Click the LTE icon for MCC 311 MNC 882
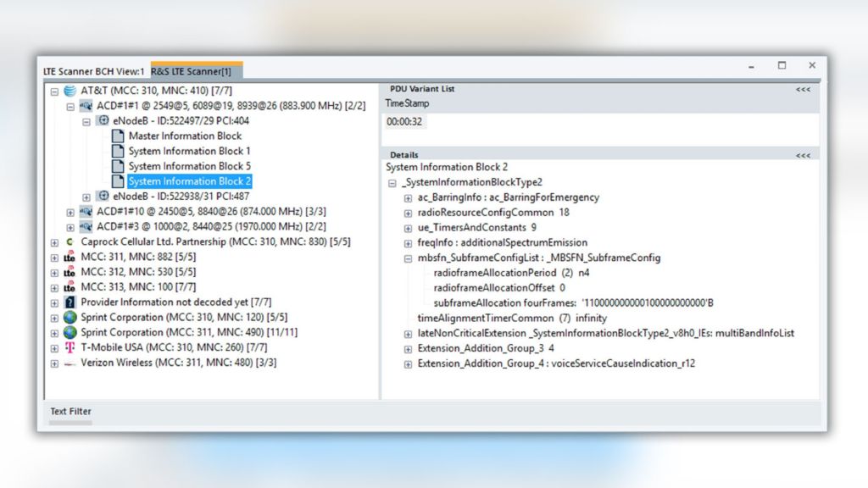The width and height of the screenshot is (868, 488). pos(70,258)
